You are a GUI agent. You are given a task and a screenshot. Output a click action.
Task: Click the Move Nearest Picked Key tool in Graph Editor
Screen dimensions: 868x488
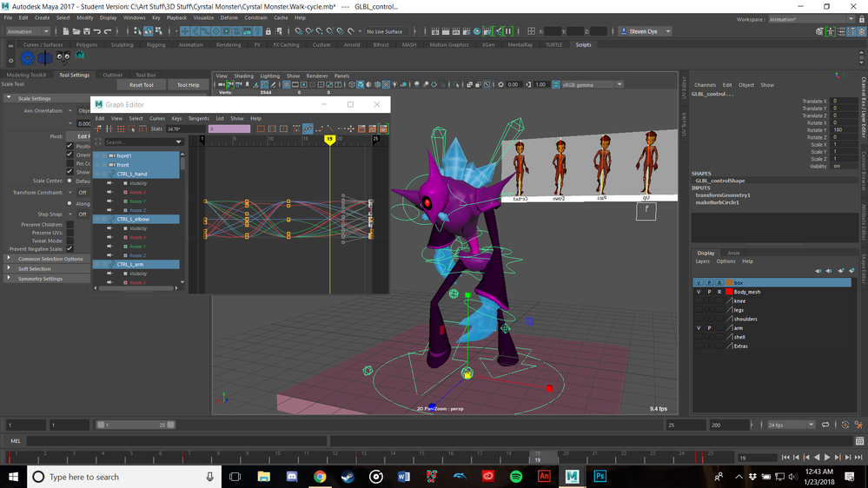(x=98, y=129)
